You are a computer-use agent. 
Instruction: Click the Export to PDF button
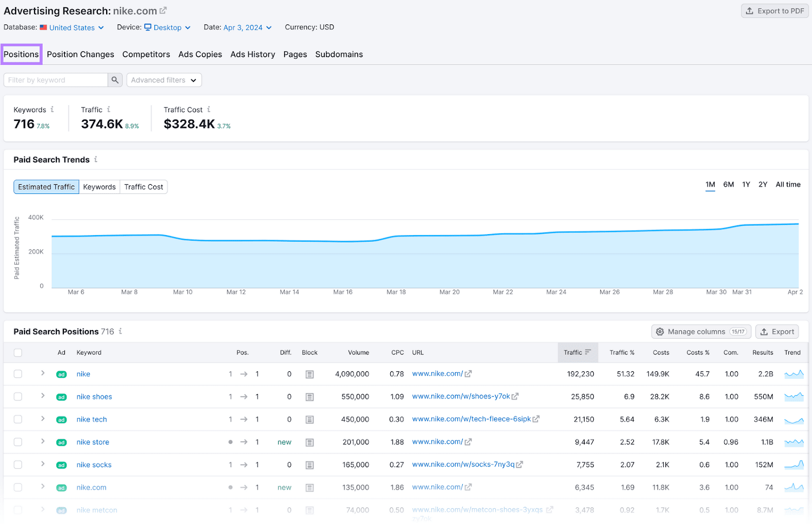(x=774, y=10)
